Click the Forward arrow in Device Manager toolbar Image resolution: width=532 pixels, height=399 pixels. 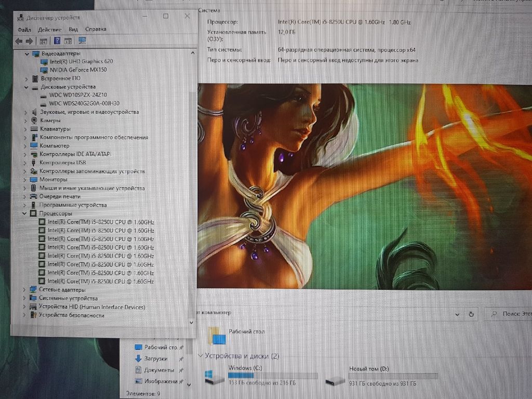30,41
